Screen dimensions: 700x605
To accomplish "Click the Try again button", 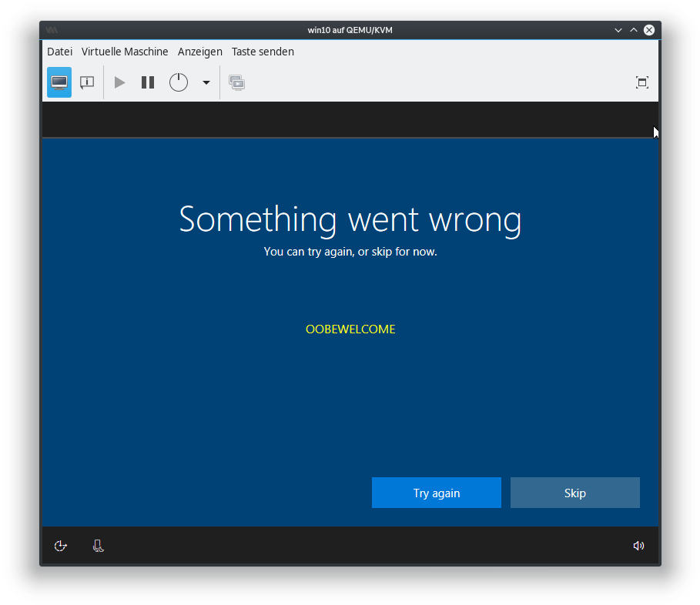I will pos(436,493).
